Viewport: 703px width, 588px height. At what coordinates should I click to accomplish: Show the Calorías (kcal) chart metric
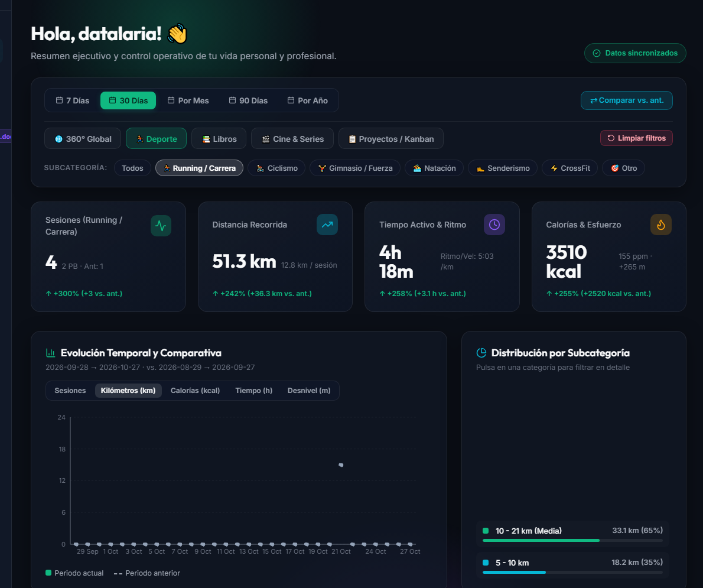pos(195,391)
